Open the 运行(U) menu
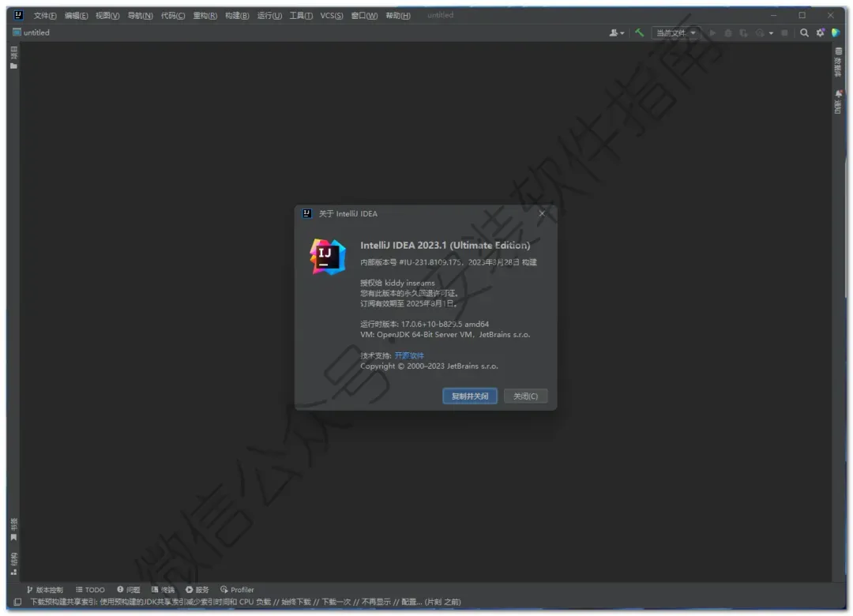 (269, 15)
